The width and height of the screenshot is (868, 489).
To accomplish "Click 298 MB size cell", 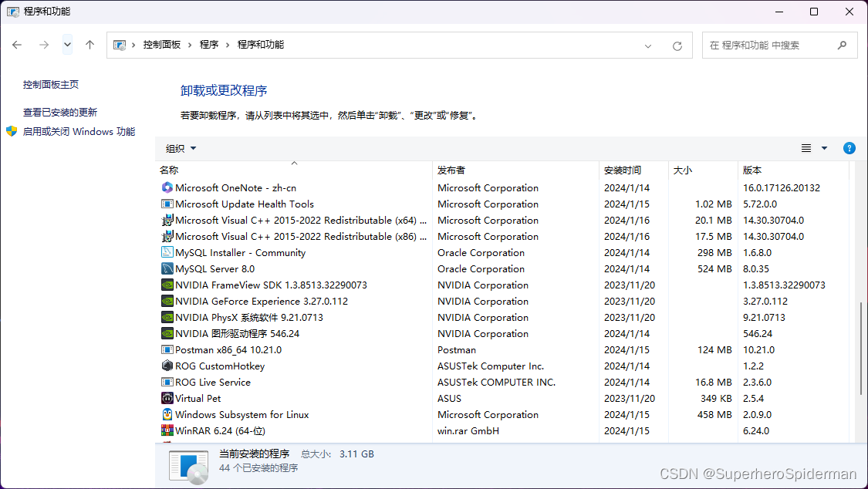I will click(x=714, y=252).
